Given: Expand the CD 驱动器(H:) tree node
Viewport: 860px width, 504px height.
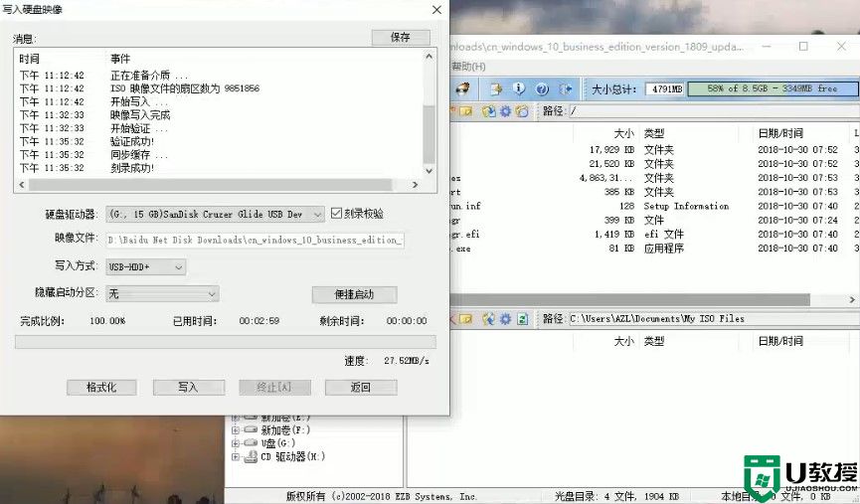Looking at the screenshot, I should point(236,456).
